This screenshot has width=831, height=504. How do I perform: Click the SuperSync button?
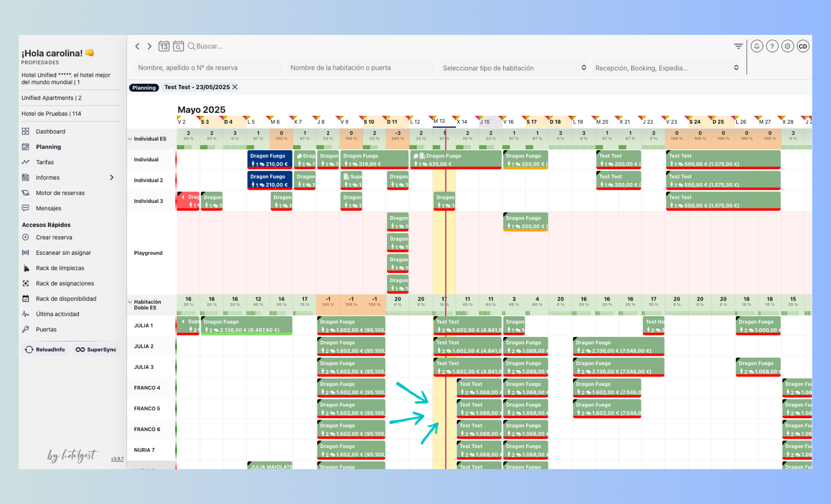(x=96, y=350)
